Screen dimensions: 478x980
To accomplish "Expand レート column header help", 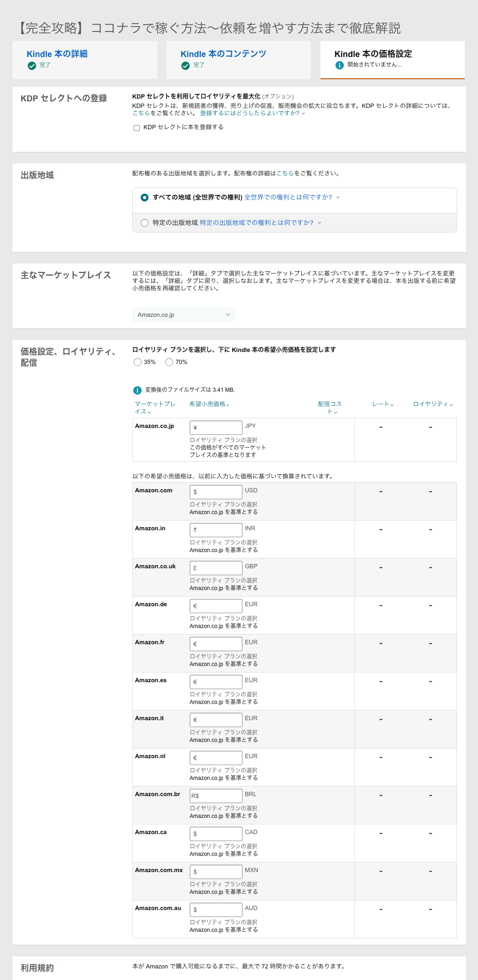I will pyautogui.click(x=383, y=404).
